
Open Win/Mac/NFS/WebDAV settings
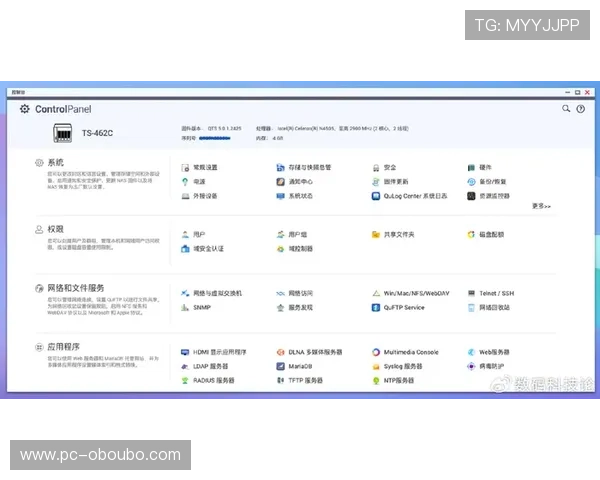pos(416,293)
